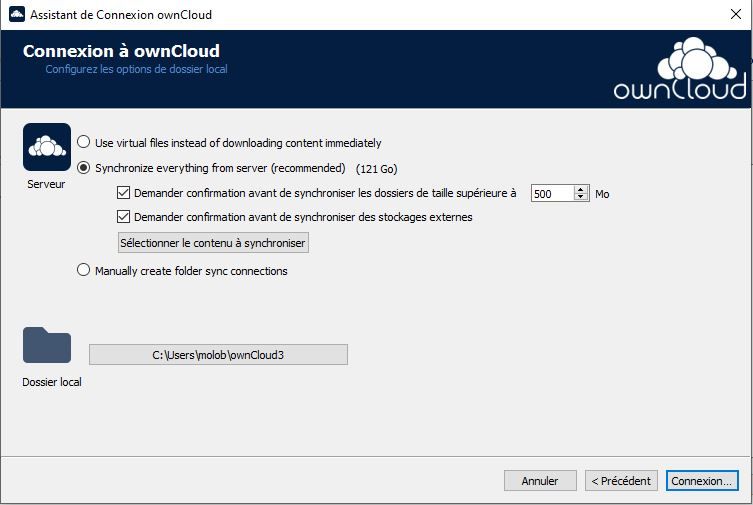Click the 'Connexion à ownCloud' heading
The image size is (753, 505).
121,51
